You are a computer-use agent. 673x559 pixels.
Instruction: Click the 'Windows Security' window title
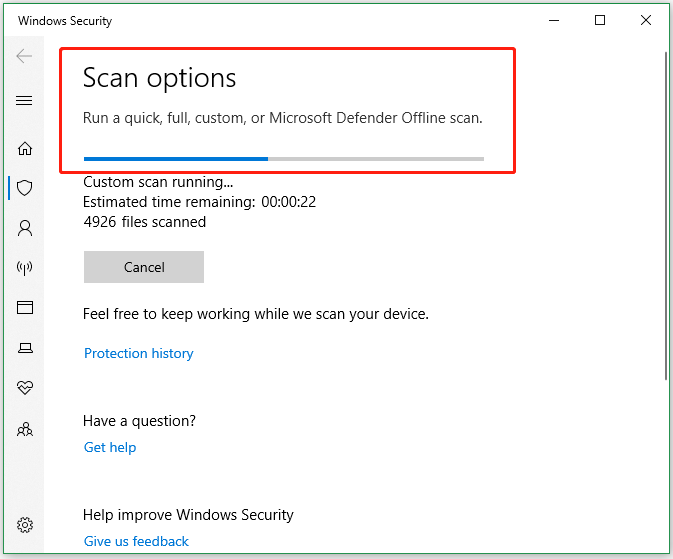coord(65,21)
